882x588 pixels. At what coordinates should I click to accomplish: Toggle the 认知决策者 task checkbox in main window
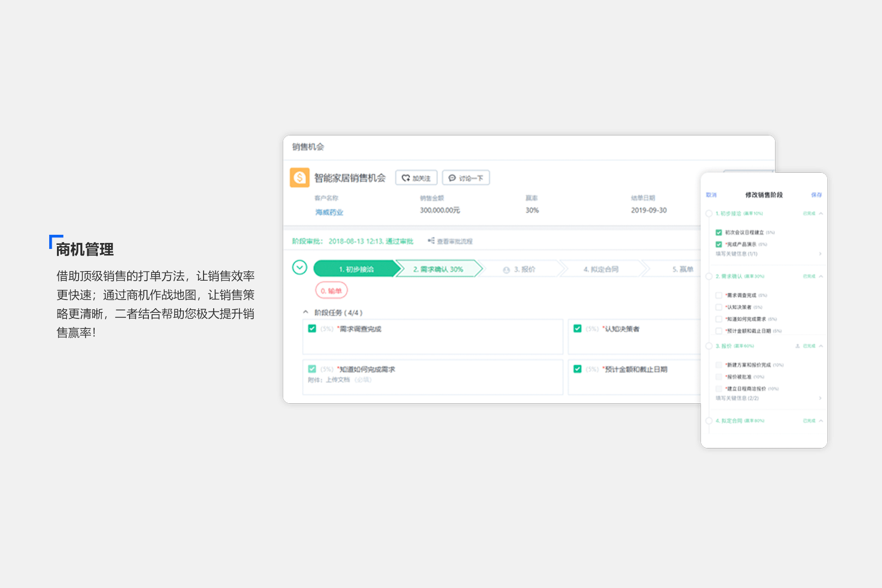coord(577,328)
